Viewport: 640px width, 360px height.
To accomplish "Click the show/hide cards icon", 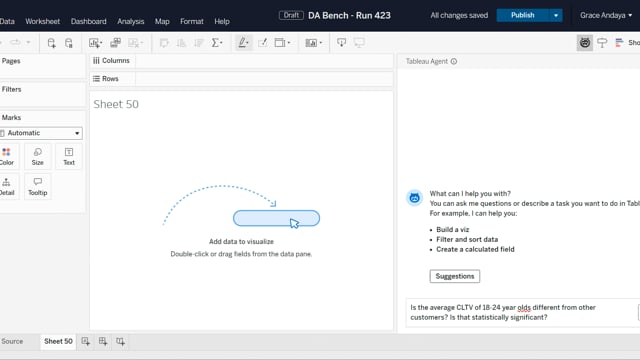I will pyautogui.click(x=311, y=43).
